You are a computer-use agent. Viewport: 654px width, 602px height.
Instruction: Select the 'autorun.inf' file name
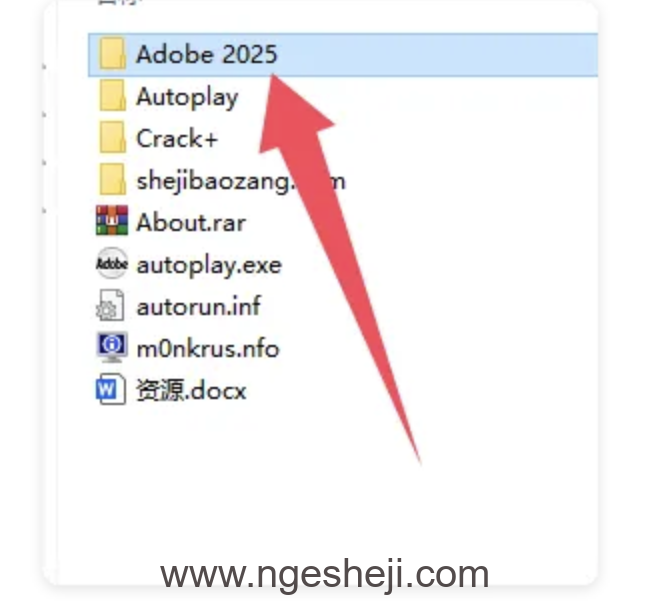(x=199, y=306)
